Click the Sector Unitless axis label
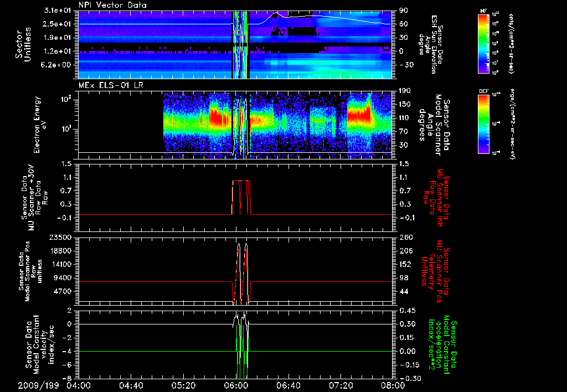Viewport: 567px width, 392px height. click(x=23, y=44)
